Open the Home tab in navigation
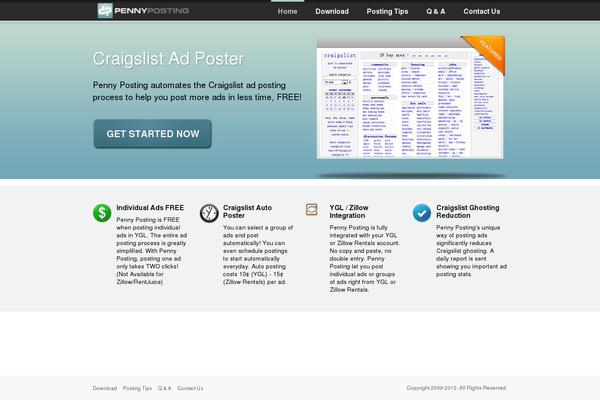This screenshot has width=600, height=400. [287, 11]
